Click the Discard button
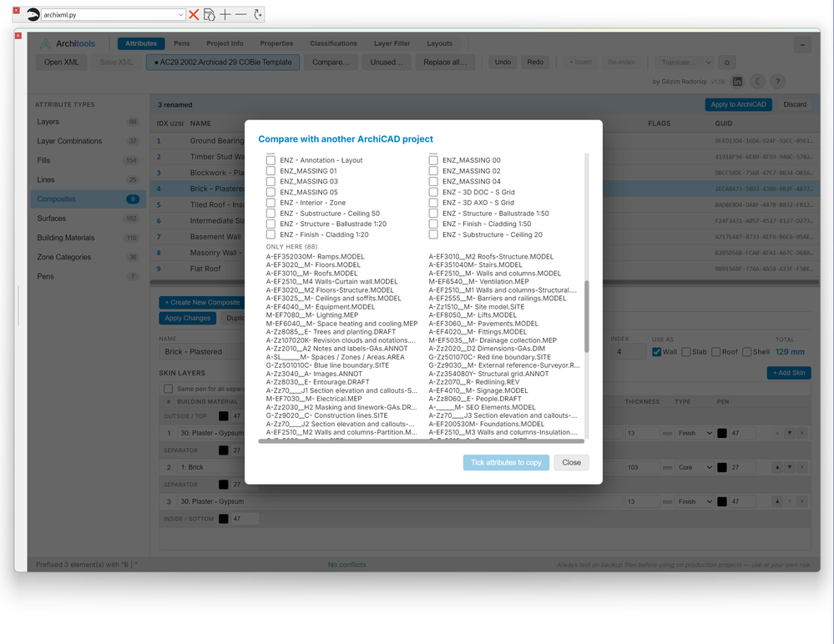 [795, 104]
